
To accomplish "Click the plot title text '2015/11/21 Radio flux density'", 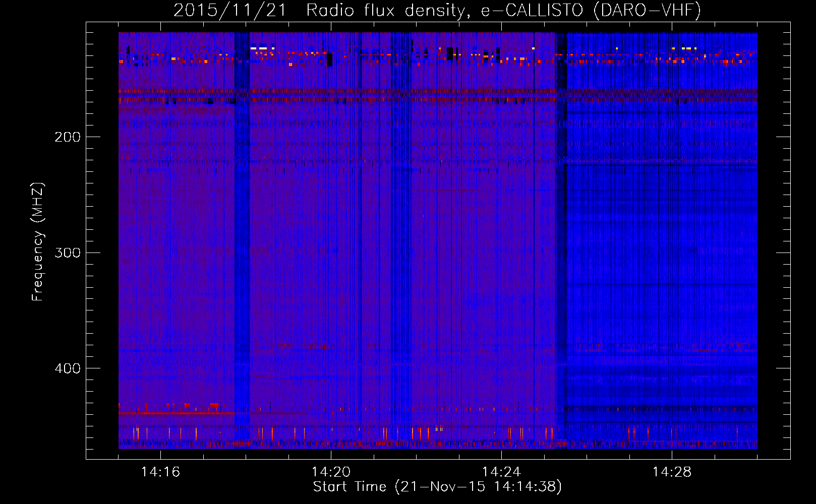I will point(321,11).
